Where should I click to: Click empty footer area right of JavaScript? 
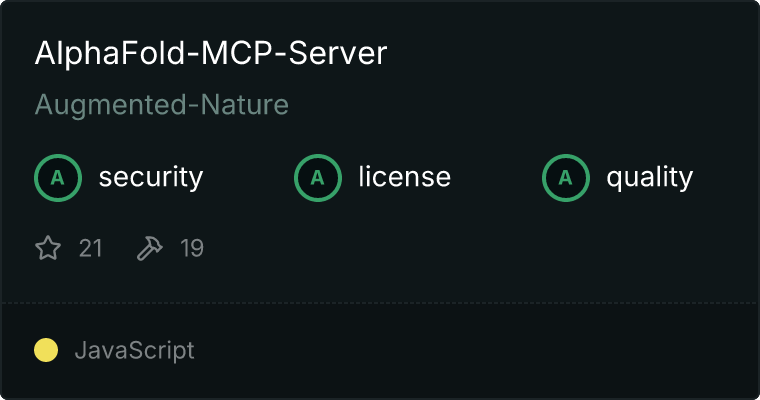point(475,351)
